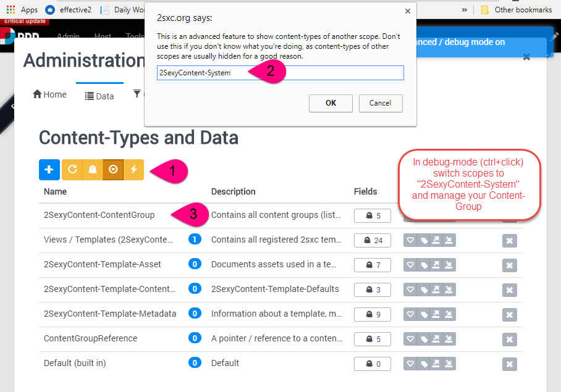Open the 2SexyContent-ContentGroup content-type
The width and height of the screenshot is (561, 392).
(99, 215)
